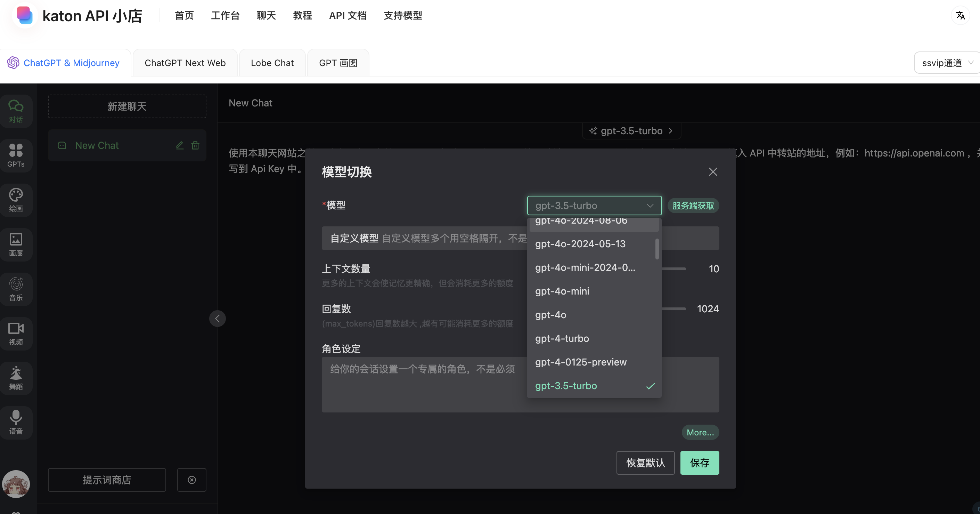Collapse the sidebar with the arrow button
The height and width of the screenshot is (514, 980).
217,318
